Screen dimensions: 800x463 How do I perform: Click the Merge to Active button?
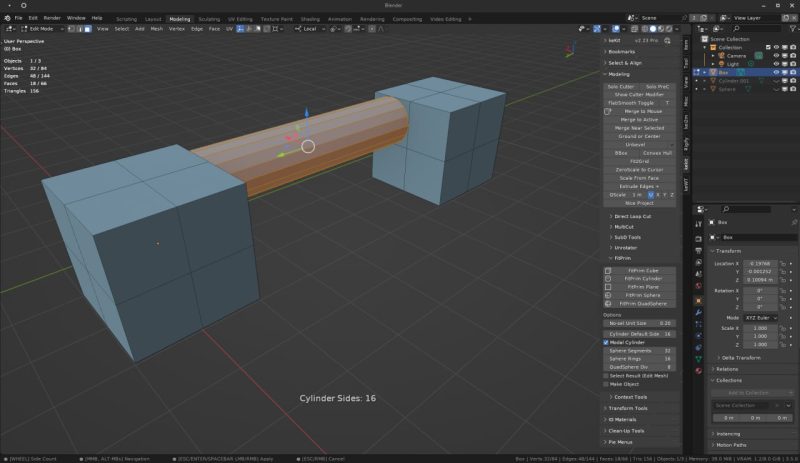click(x=640, y=119)
